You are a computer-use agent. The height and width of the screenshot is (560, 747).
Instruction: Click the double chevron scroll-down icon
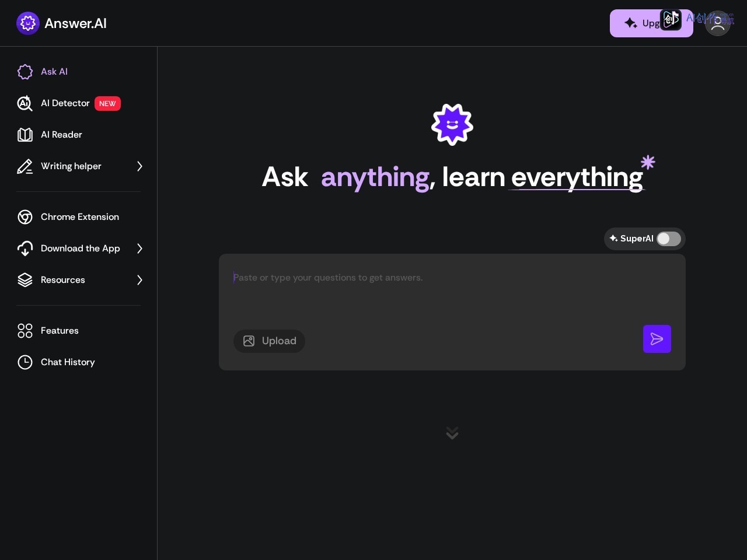[452, 433]
